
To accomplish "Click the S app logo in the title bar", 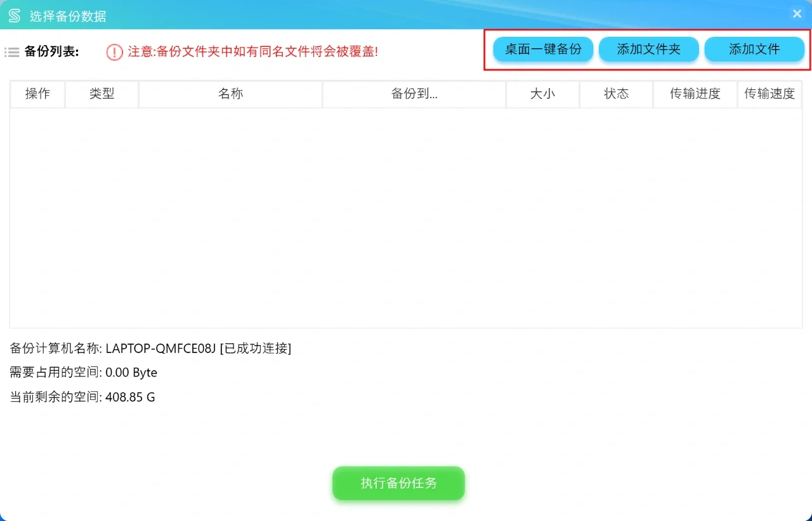I will [x=14, y=13].
